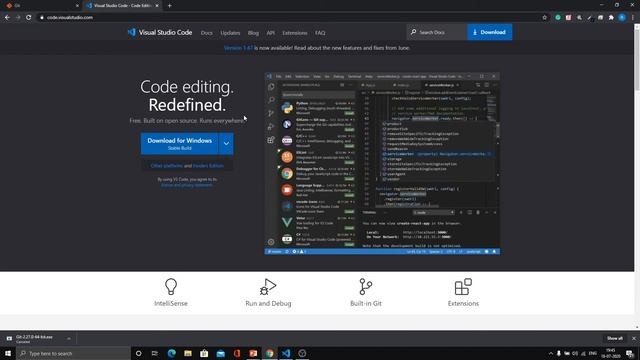Open Task View on the taskbar
Image resolution: width=640 pixels, height=360 pixels.
[155, 353]
